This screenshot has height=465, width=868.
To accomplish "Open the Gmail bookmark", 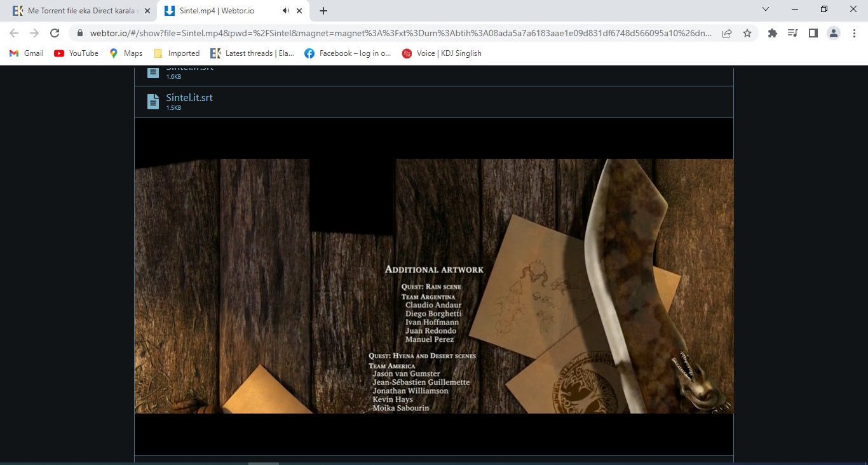I will tap(26, 53).
